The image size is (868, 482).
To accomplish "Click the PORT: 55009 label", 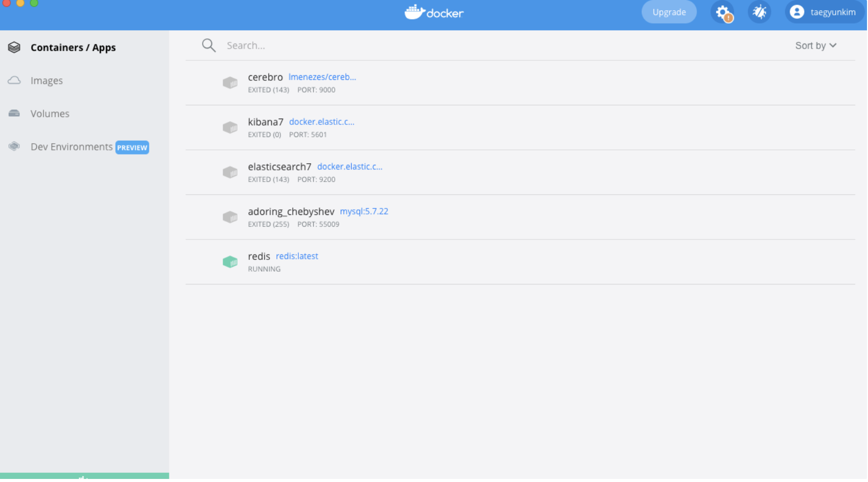I will tap(319, 225).
